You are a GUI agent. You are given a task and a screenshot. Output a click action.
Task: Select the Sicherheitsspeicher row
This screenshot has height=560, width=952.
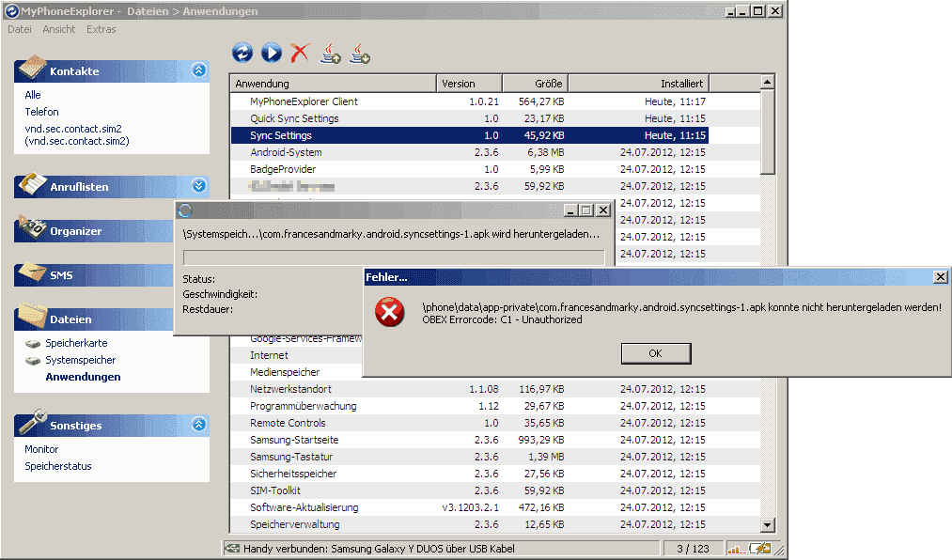(x=495, y=474)
